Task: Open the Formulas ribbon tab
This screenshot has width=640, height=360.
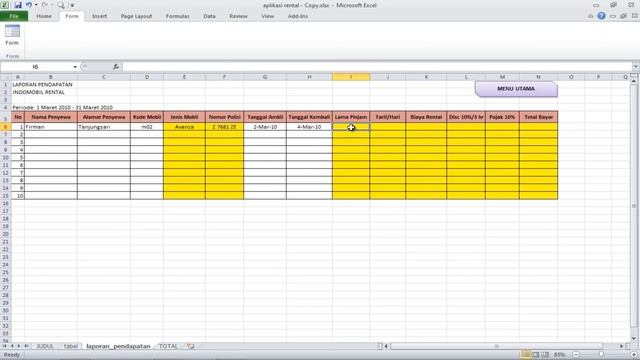Action: 178,16
